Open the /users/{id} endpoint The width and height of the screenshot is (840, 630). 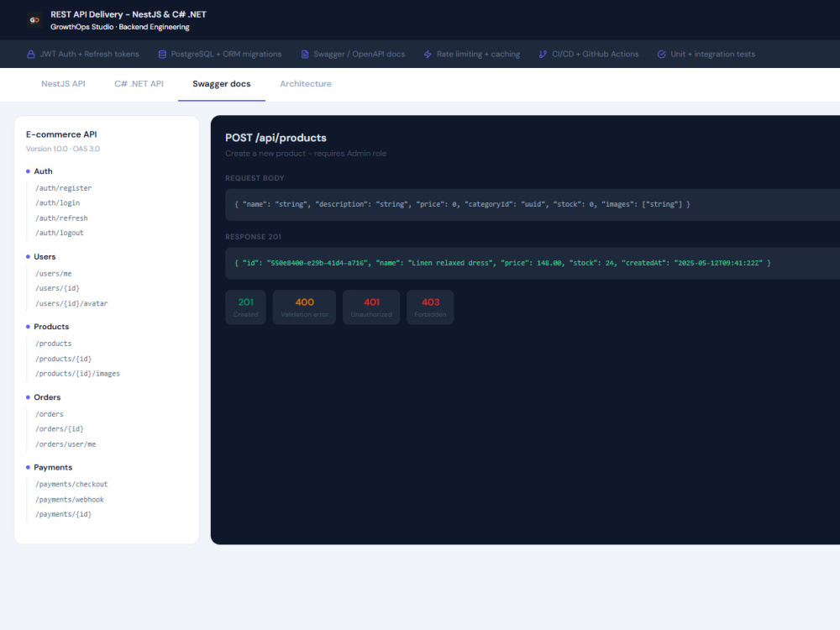pos(57,288)
